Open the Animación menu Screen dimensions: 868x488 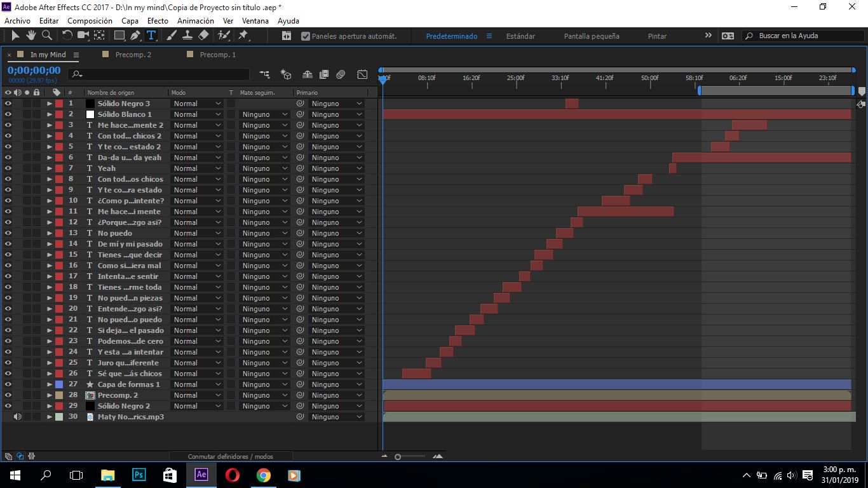tap(196, 21)
